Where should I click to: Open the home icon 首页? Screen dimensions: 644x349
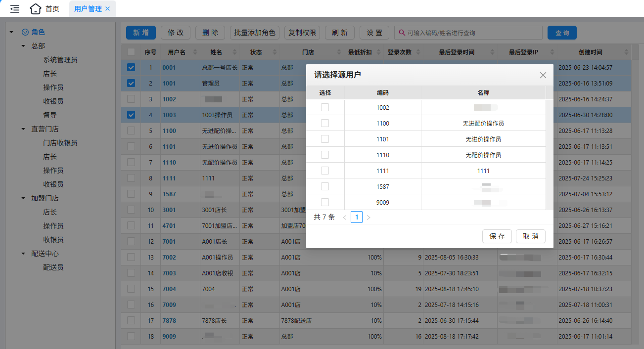(36, 9)
